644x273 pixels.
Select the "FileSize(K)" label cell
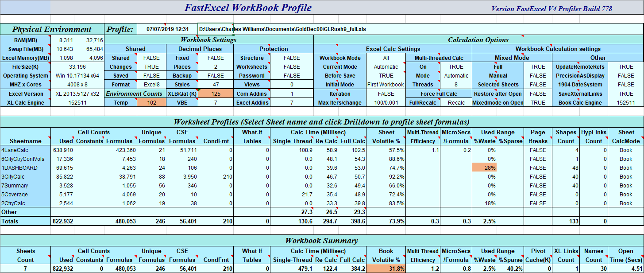point(25,66)
